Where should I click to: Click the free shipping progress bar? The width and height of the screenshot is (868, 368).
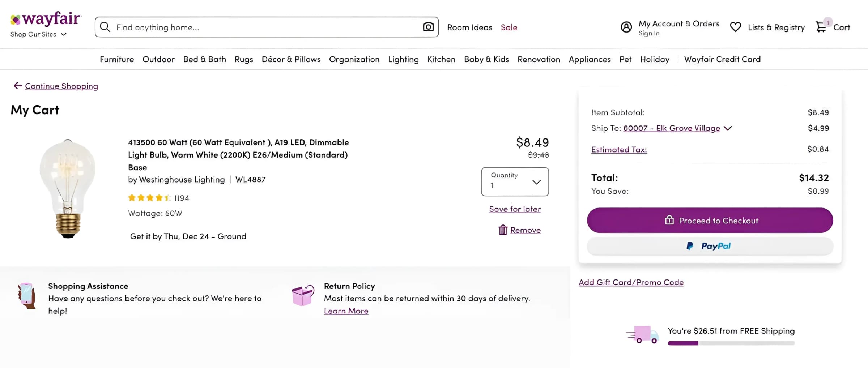point(731,343)
